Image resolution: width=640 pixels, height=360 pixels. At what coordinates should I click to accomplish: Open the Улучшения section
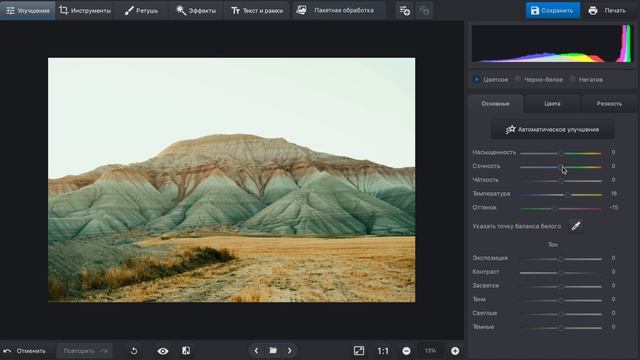pyautogui.click(x=28, y=10)
